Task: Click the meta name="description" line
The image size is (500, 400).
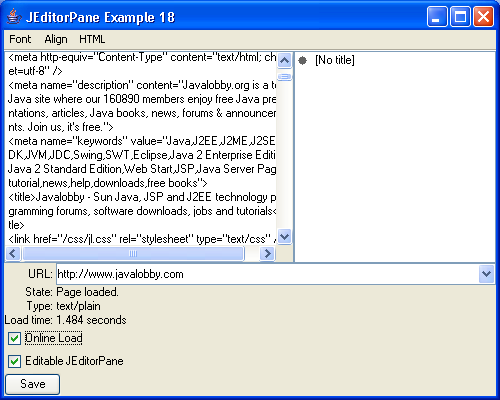Action: pyautogui.click(x=142, y=85)
